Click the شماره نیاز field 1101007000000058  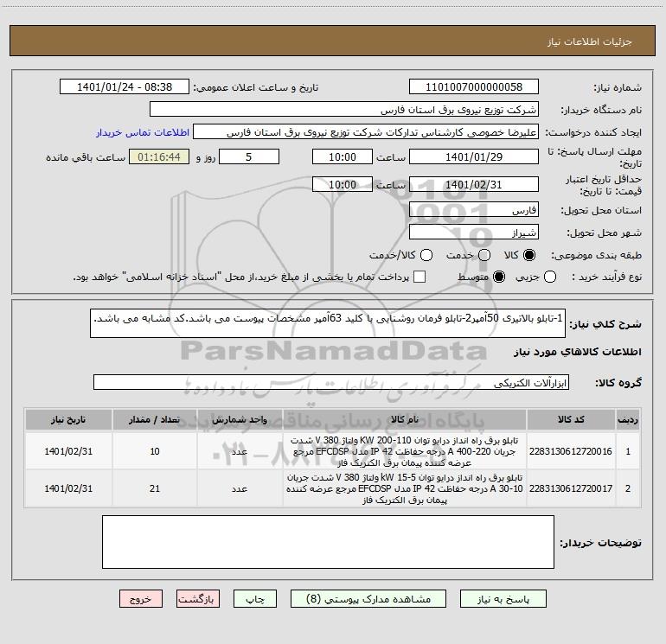click(474, 86)
